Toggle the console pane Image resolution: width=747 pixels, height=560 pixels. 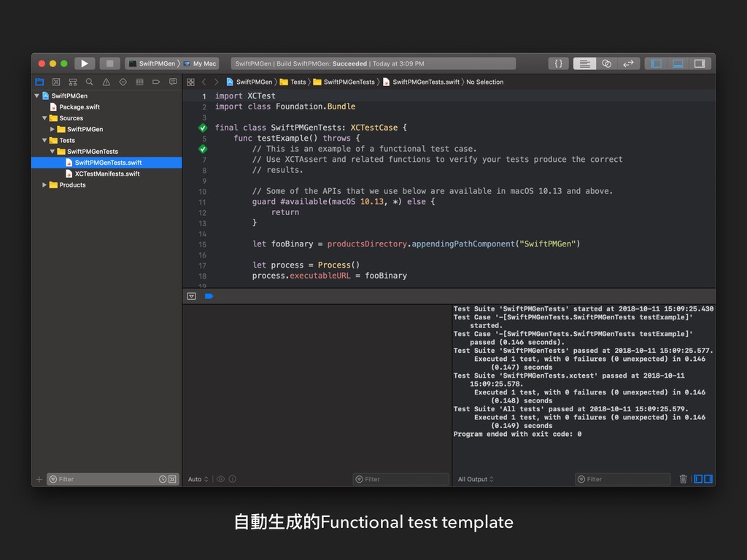tap(708, 479)
